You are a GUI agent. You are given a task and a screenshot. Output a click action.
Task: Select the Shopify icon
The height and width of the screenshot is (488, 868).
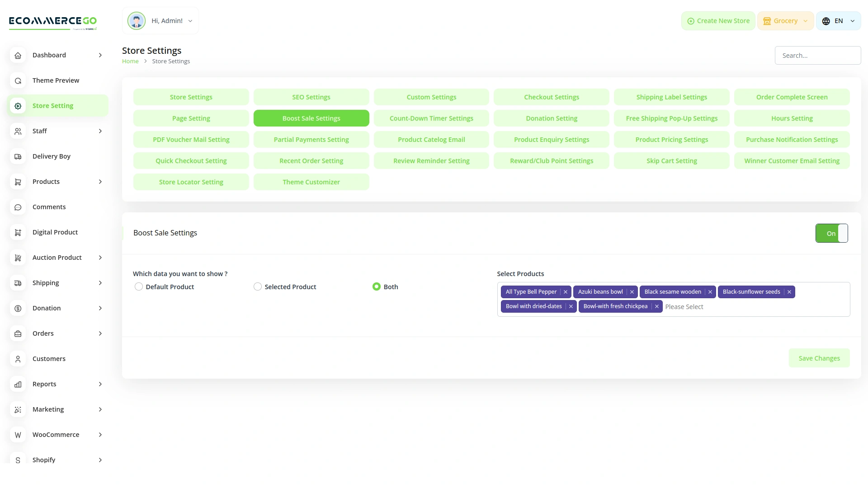tap(18, 460)
